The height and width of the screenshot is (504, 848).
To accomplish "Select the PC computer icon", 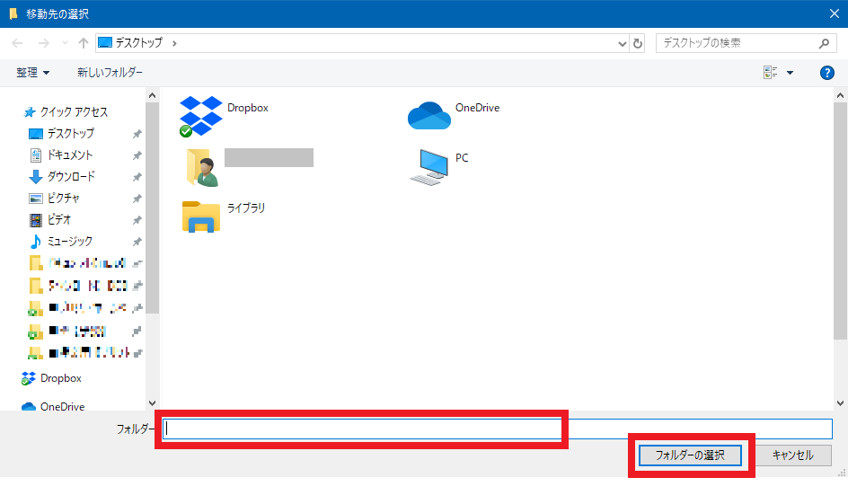I will tap(428, 166).
